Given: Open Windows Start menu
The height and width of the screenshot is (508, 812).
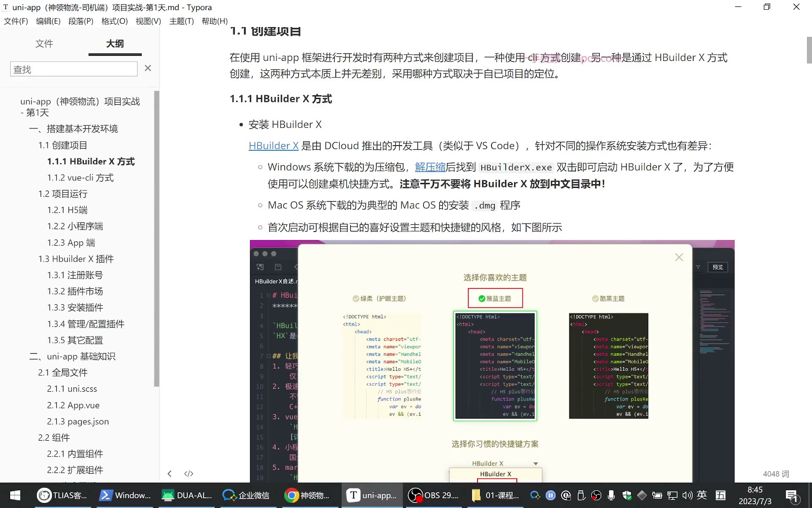Looking at the screenshot, I should coord(15,495).
